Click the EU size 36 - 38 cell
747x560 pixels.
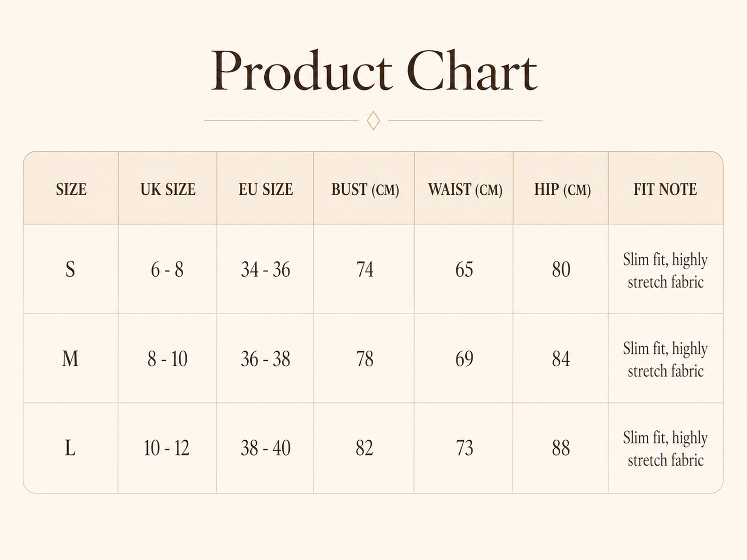tap(265, 359)
